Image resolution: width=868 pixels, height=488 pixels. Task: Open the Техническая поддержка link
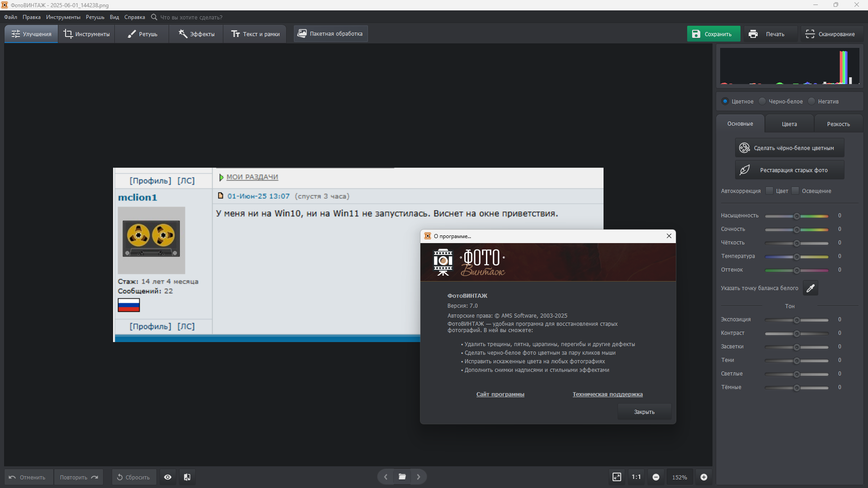[x=607, y=394]
